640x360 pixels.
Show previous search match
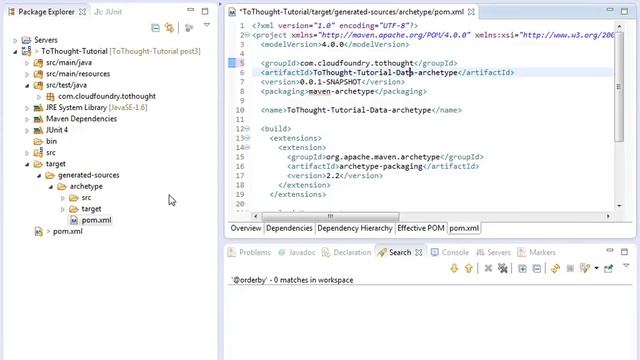[469, 268]
